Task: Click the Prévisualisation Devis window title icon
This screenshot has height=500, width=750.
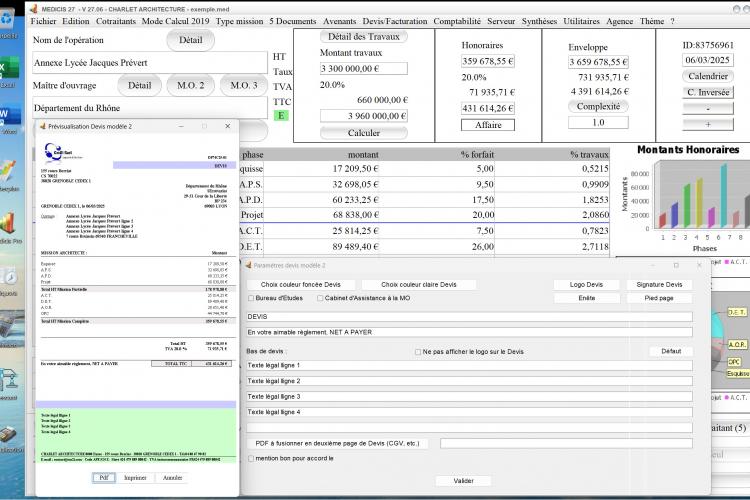Action: (x=43, y=126)
